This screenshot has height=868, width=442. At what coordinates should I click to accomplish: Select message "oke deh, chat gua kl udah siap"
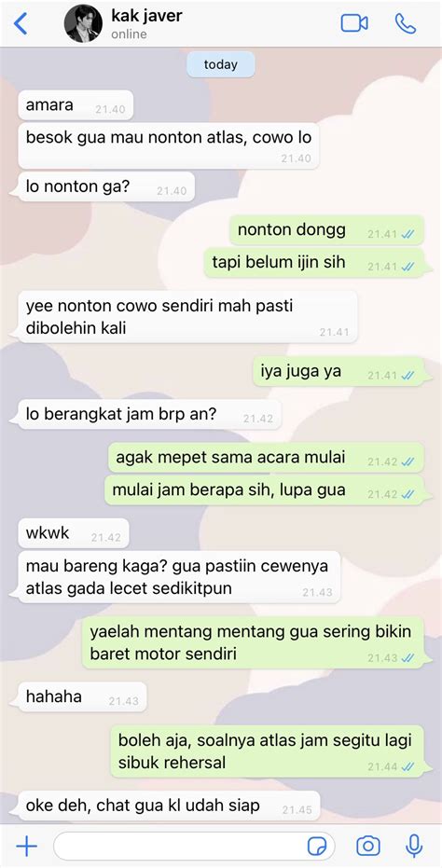[167, 806]
